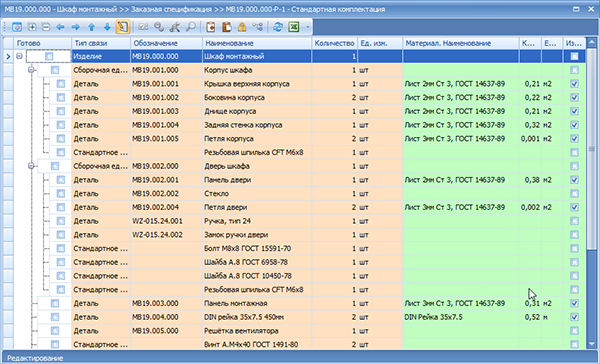Collapse the Дверь шкафа assembly node
This screenshot has width=600, height=364.
(31, 166)
